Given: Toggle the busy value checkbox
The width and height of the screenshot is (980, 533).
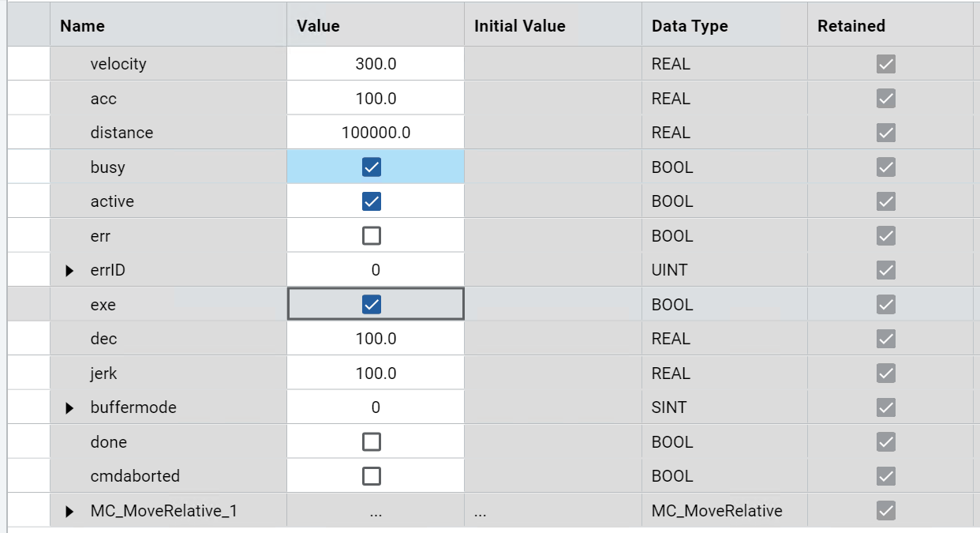Looking at the screenshot, I should point(371,167).
